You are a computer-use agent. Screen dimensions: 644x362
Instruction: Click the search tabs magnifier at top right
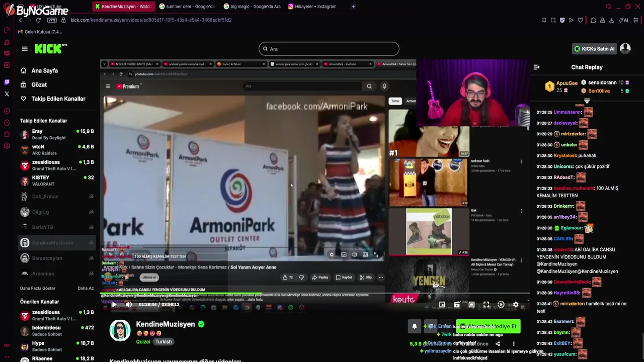(608, 7)
